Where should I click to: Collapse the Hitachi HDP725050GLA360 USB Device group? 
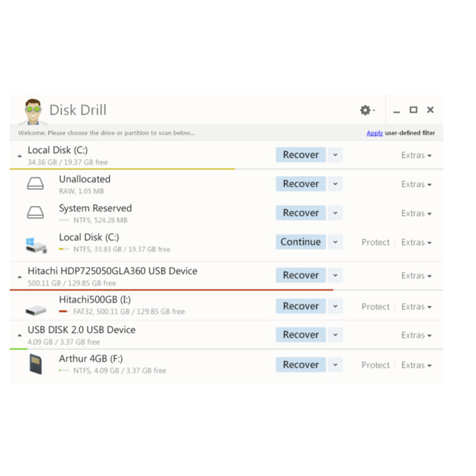pos(20,277)
